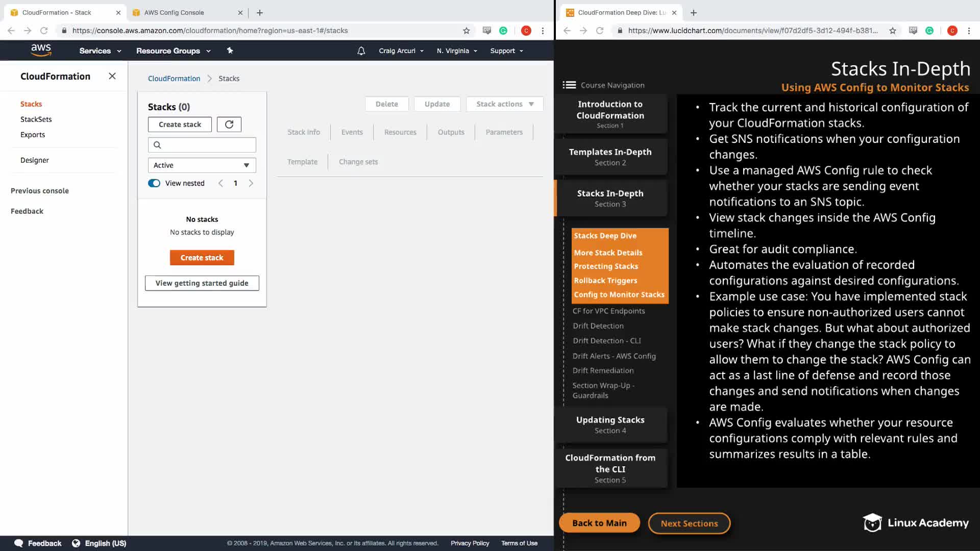Open the N. Virginia region selector
Screen dimensions: 980x551
pos(457,51)
